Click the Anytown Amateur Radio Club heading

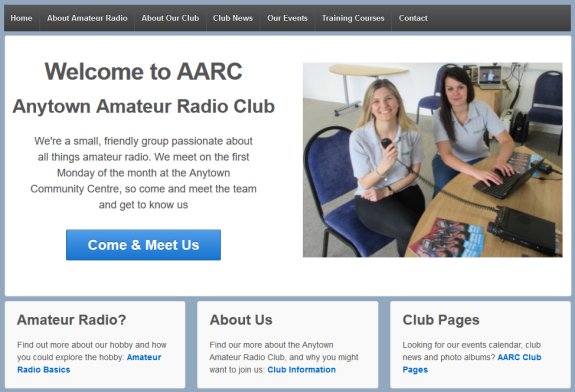click(x=143, y=106)
